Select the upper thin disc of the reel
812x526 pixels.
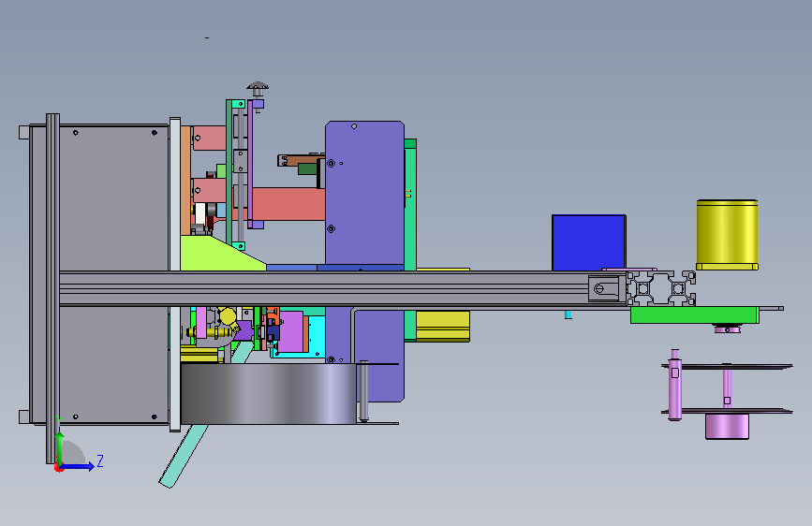point(727,367)
